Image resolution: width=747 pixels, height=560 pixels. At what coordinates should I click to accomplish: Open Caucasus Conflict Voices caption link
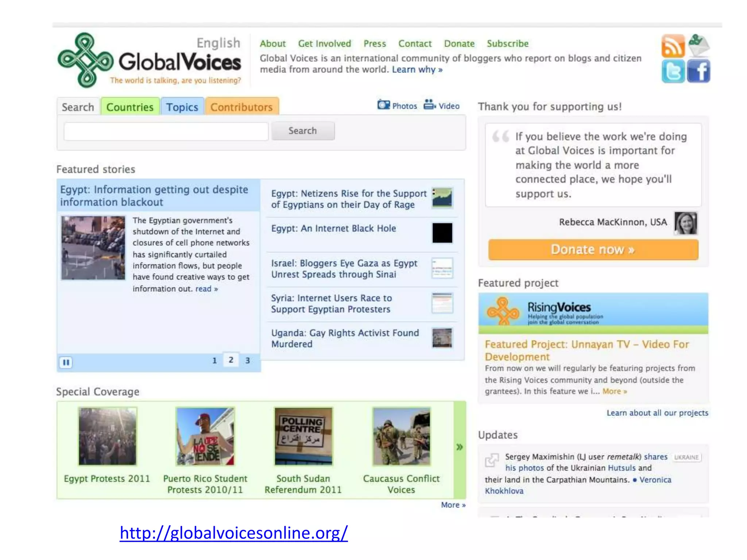tap(401, 484)
